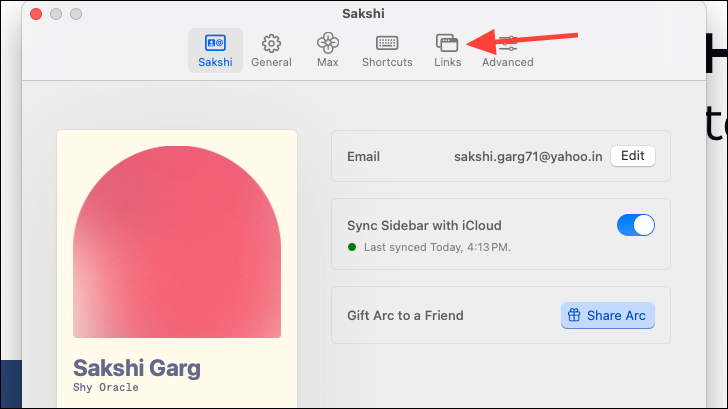Viewport: 728px width, 409px height.
Task: Switch to the Advanced tab
Action: pos(507,51)
